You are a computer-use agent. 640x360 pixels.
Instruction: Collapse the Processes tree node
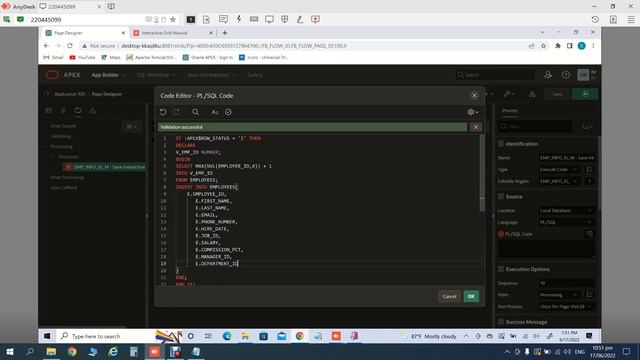(x=52, y=157)
